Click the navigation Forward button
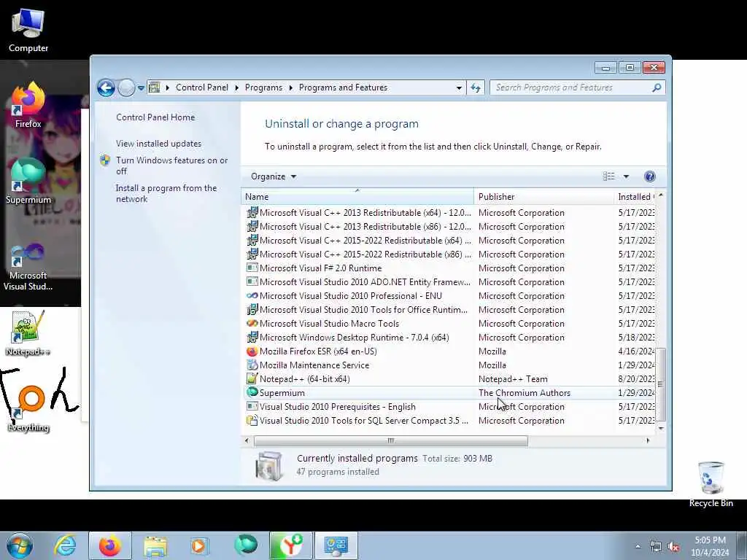Image resolution: width=747 pixels, height=560 pixels. click(x=126, y=87)
